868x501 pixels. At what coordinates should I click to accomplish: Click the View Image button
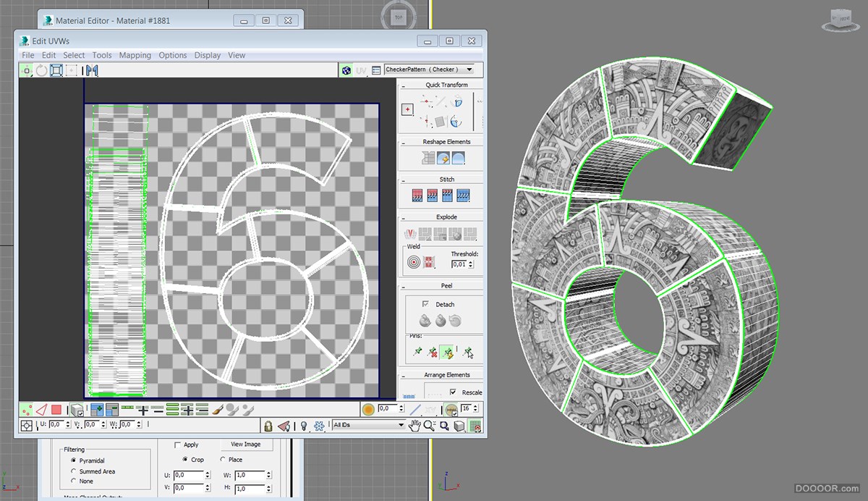click(x=246, y=445)
